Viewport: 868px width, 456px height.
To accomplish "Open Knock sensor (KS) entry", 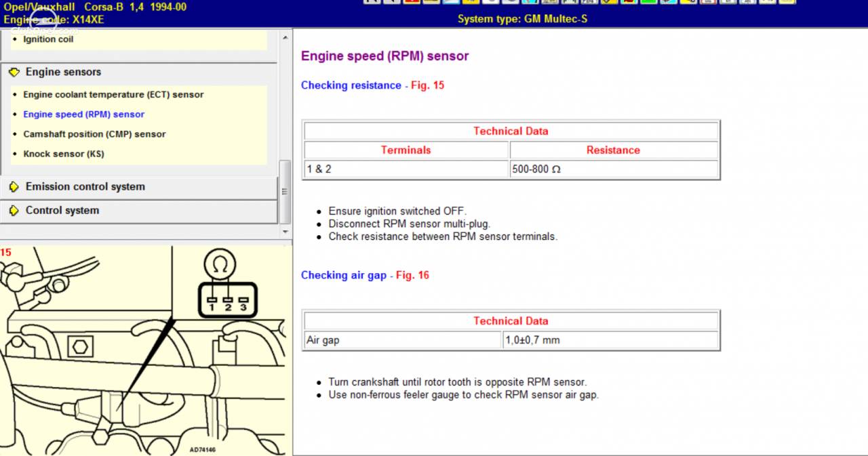I will pyautogui.click(x=64, y=154).
